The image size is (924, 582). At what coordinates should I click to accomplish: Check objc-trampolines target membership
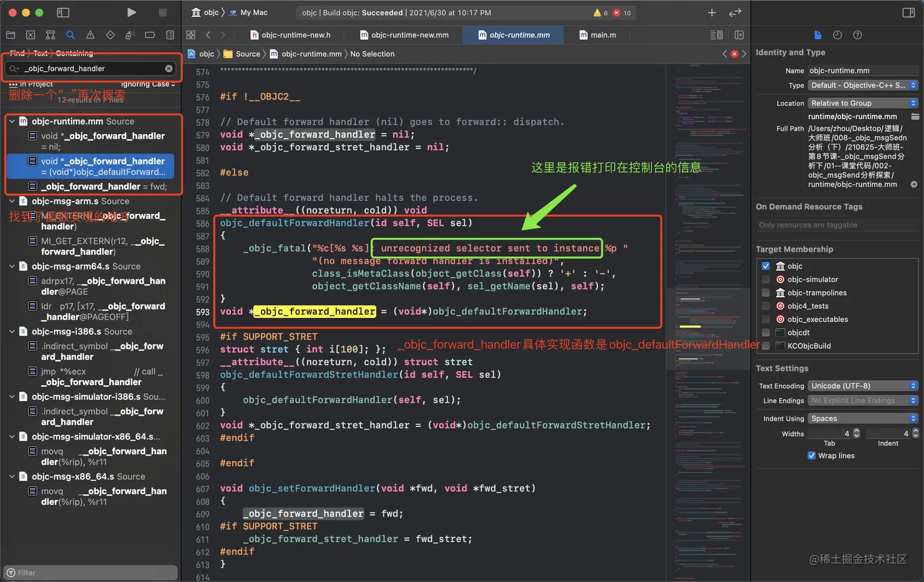[766, 293]
